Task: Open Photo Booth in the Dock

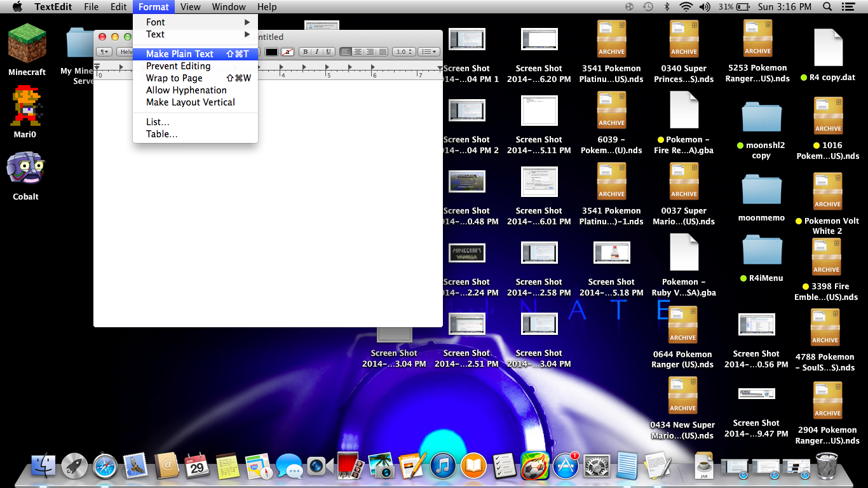Action: click(350, 466)
